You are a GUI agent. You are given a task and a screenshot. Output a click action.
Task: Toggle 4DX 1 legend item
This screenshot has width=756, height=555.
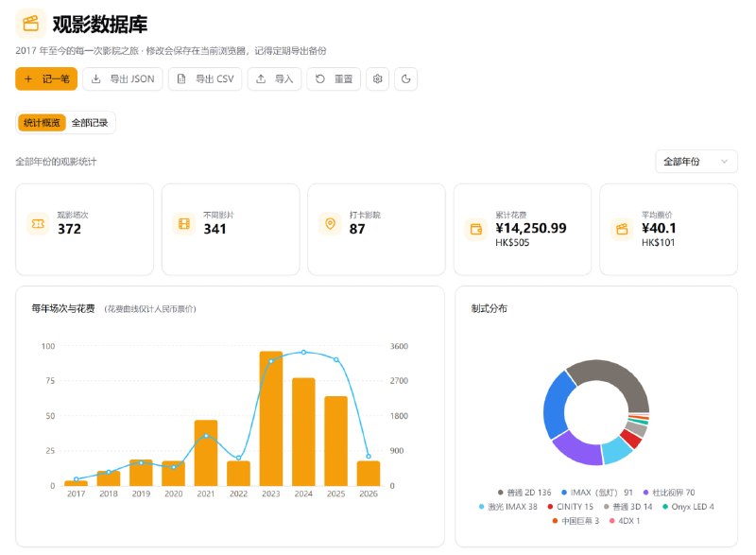tap(625, 521)
